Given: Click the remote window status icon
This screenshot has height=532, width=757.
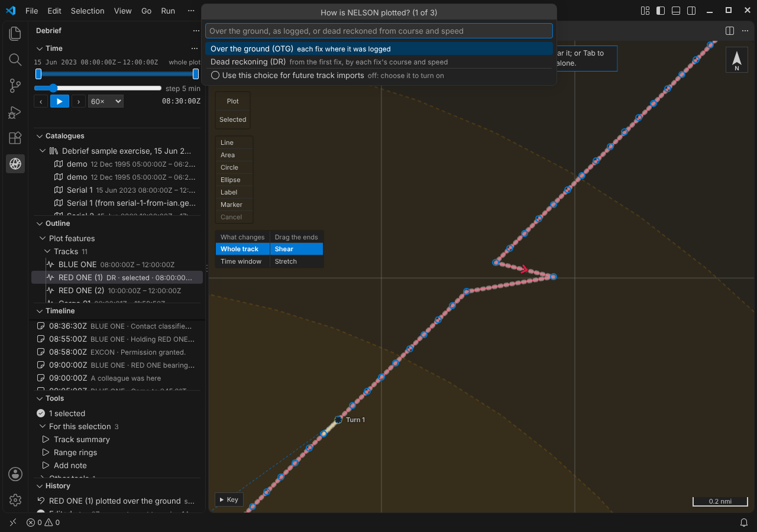Looking at the screenshot, I should coord(13,523).
